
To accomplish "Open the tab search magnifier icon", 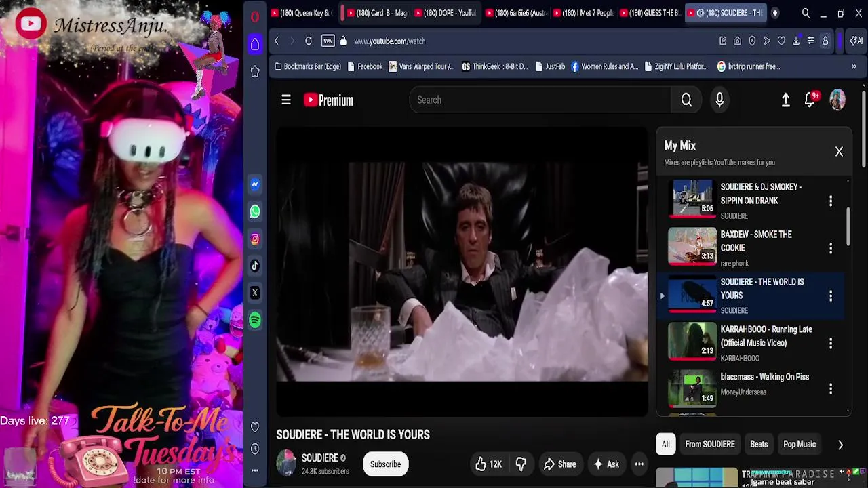I will point(806,13).
